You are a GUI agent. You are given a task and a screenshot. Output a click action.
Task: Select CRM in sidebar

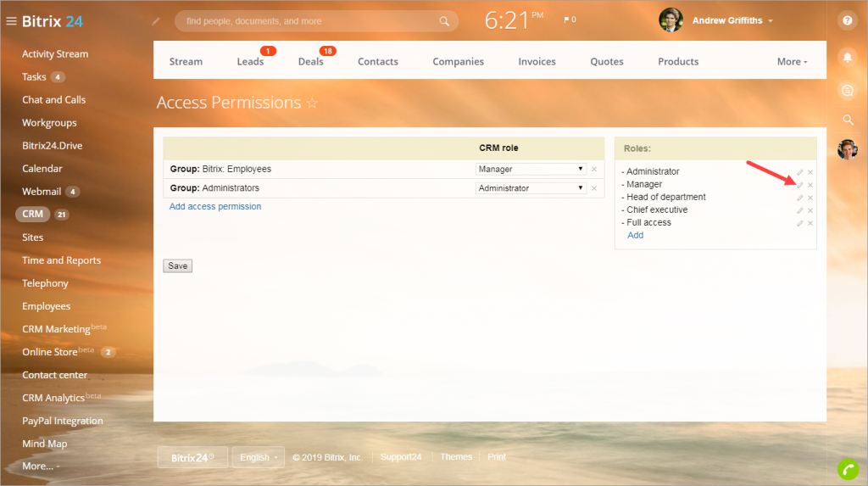pos(33,214)
